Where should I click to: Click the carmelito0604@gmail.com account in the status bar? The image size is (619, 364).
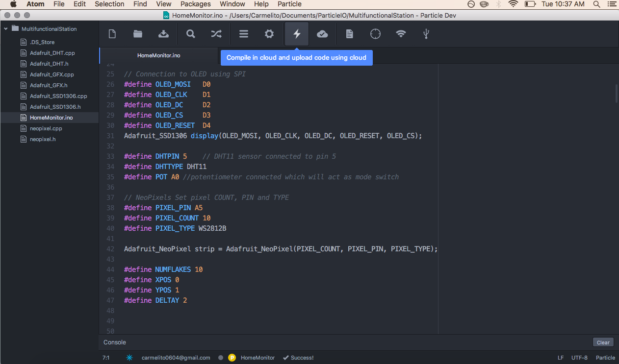(176, 358)
